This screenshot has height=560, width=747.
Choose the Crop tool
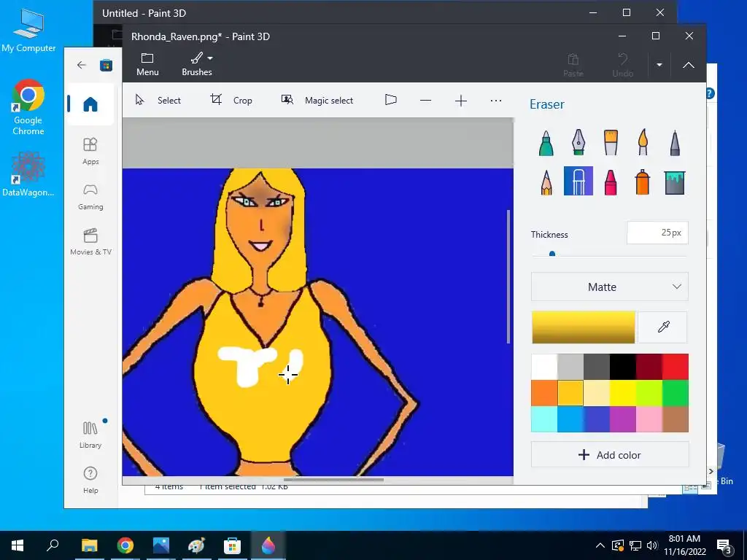pyautogui.click(x=231, y=100)
